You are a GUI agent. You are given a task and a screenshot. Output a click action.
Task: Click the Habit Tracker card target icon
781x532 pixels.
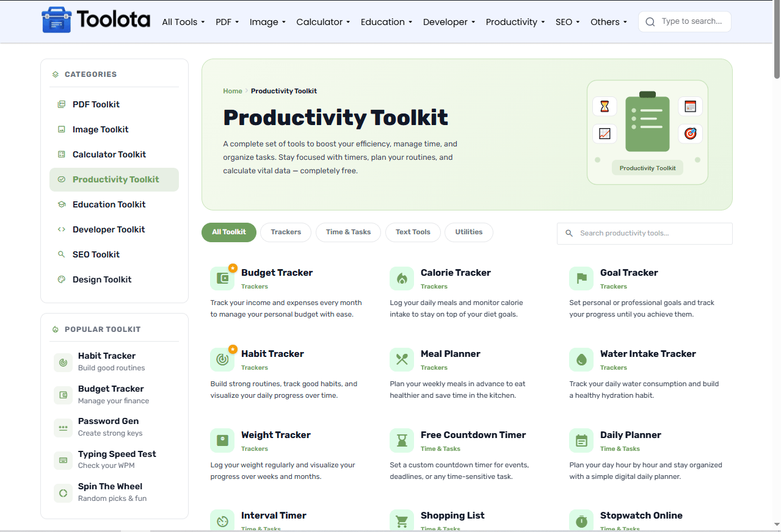(222, 360)
